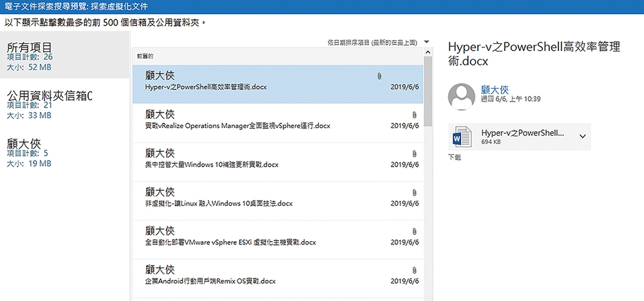The height and width of the screenshot is (301, 644).
Task: Click attachment icon on 集中控管大量Windows 10 row
Action: [414, 154]
